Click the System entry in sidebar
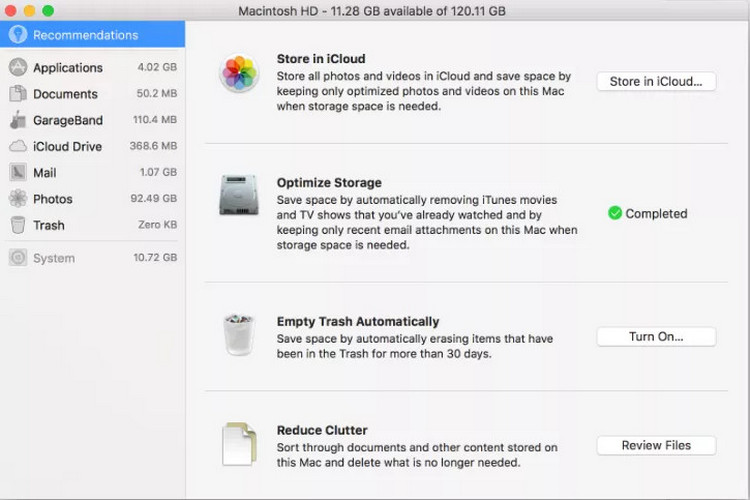The height and width of the screenshot is (500, 750). (53, 258)
